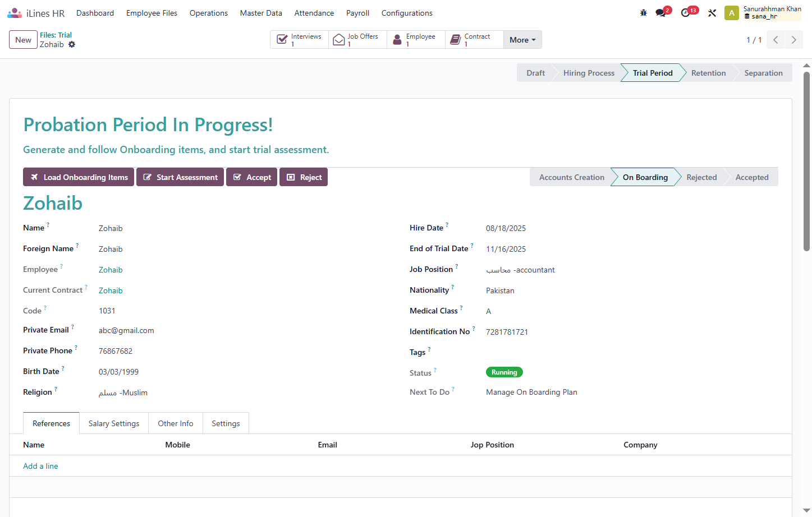Image resolution: width=812 pixels, height=517 pixels.
Task: Click the vertical scrollbar
Action: point(806,161)
